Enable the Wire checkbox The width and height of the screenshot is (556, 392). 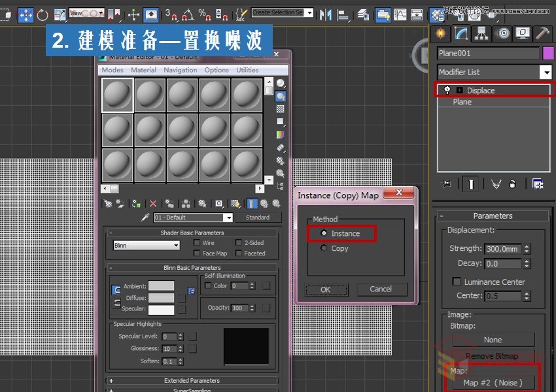196,242
